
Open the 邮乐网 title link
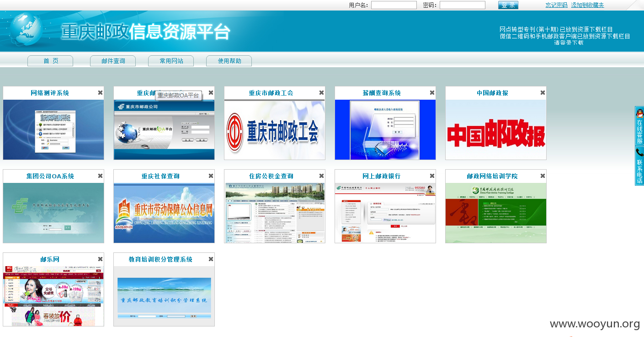50,259
